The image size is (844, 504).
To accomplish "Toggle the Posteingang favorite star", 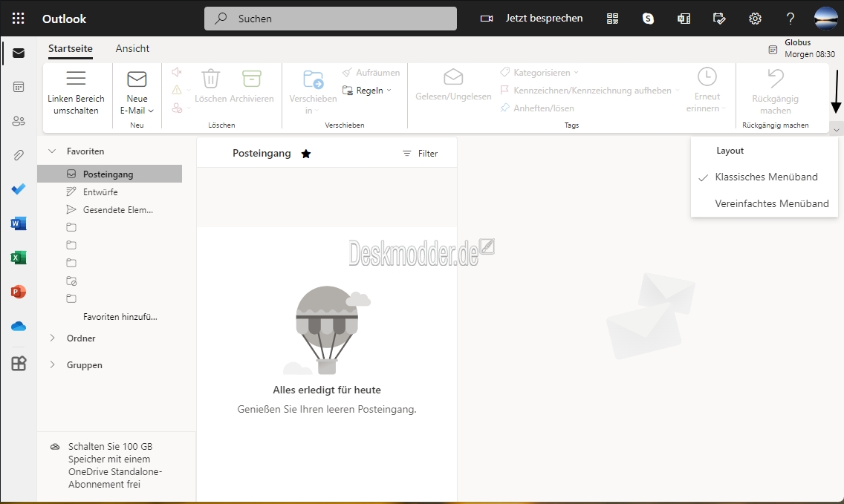I will click(306, 154).
